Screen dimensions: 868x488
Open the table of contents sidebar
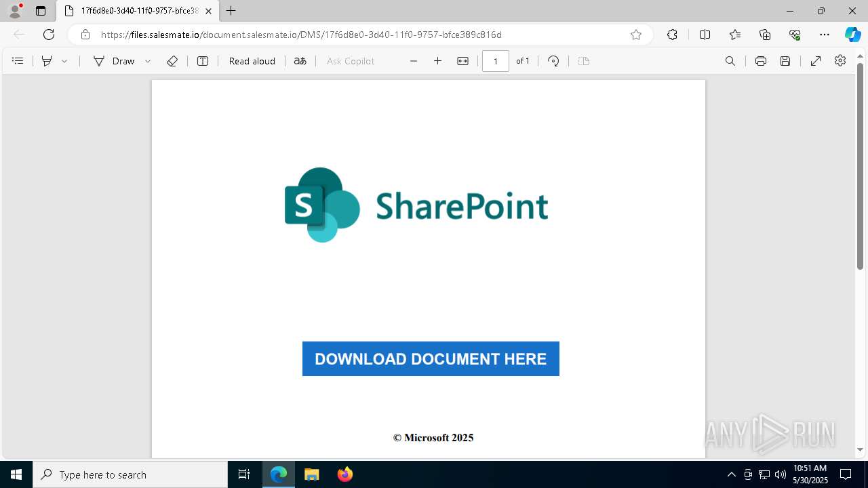click(18, 61)
